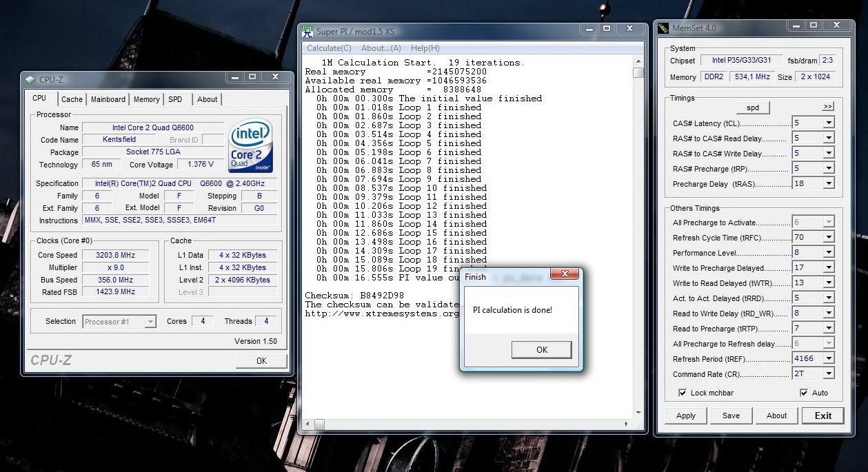Click the >> button in MemSet Timings
868x472 pixels.
coord(828,107)
